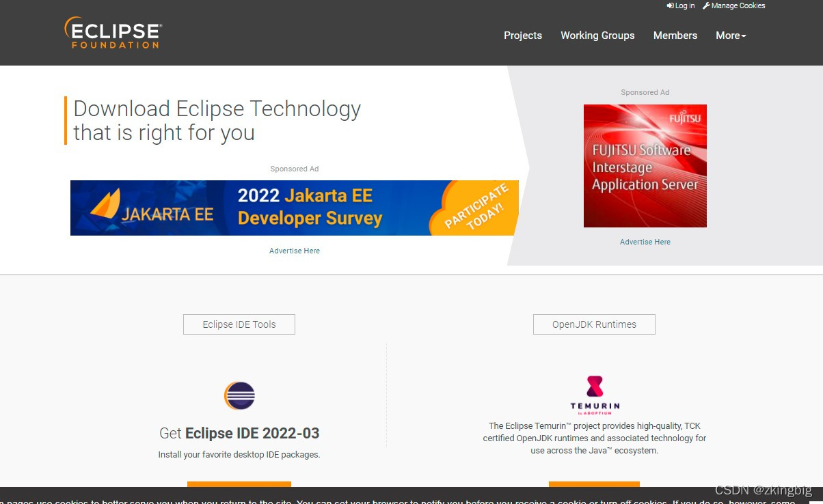
Task: Open the Projects menu item
Action: coord(523,36)
